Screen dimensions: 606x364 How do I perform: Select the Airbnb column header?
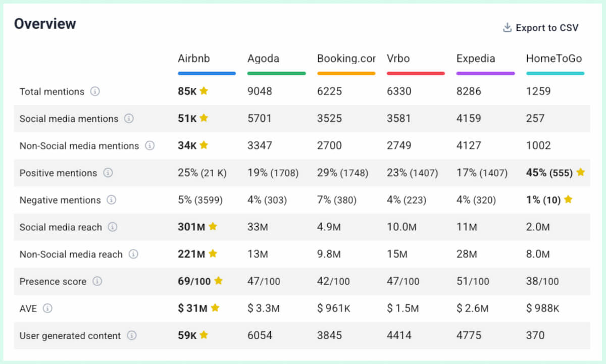[x=194, y=59]
